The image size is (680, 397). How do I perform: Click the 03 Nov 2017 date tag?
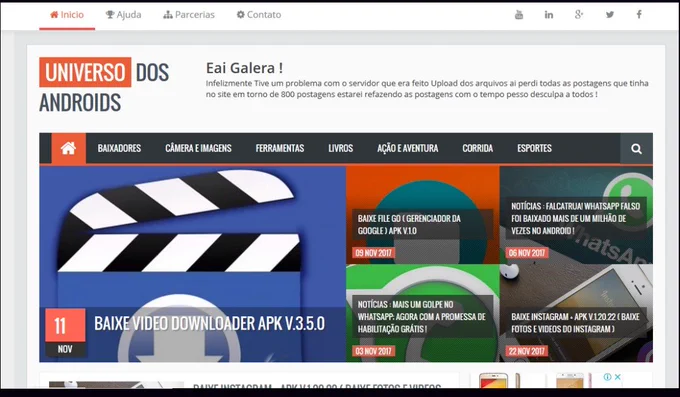pos(373,351)
